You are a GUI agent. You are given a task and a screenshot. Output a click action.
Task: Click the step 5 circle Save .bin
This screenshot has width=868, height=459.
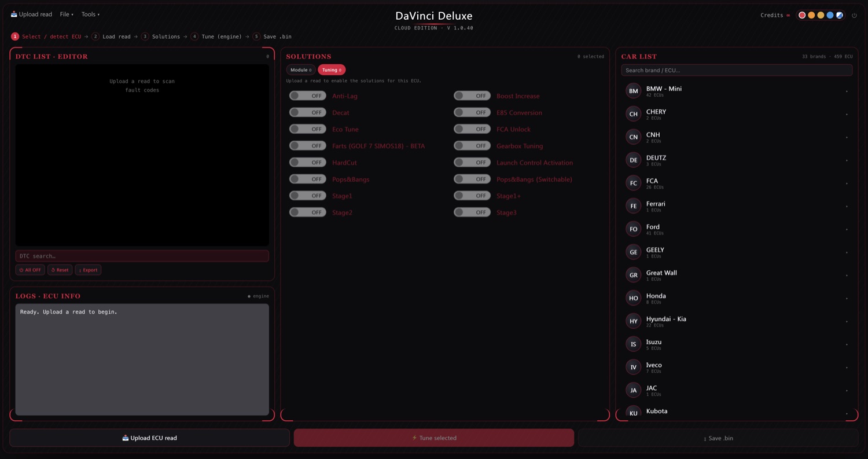(x=256, y=36)
